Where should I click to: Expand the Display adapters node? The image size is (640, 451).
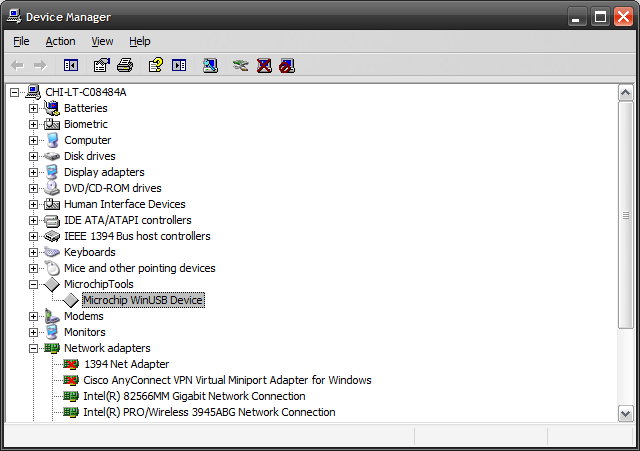tap(33, 172)
